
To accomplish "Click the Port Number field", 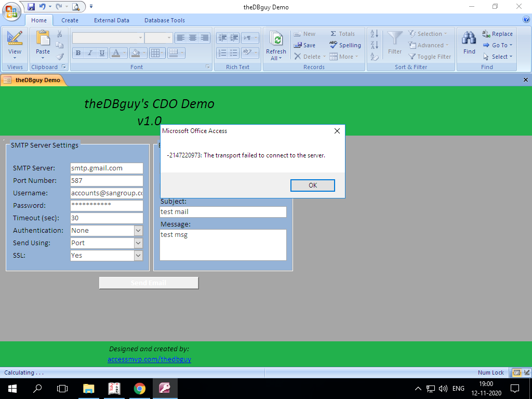I will tap(107, 180).
